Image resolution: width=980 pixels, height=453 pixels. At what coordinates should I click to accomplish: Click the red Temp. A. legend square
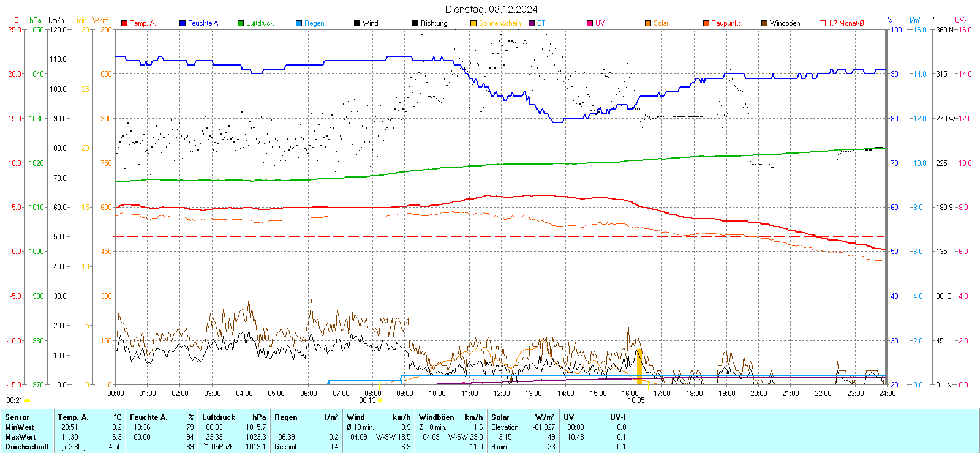(x=124, y=23)
